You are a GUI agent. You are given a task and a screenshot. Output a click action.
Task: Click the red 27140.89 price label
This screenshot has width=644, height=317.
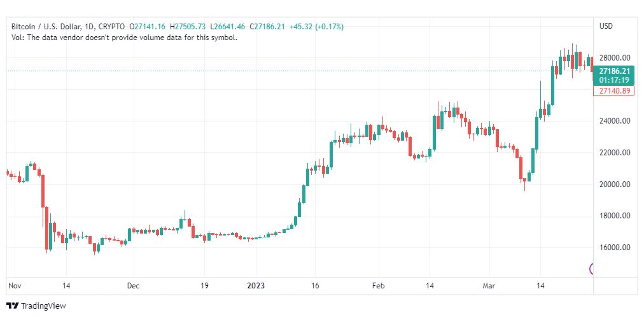coord(614,91)
